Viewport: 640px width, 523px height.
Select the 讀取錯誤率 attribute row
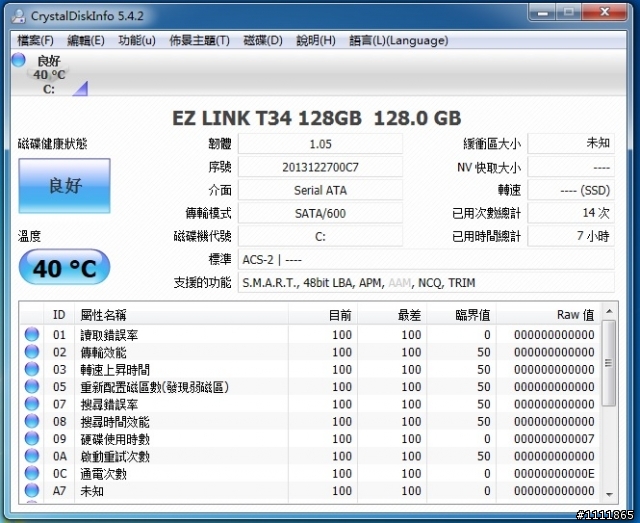point(310,335)
